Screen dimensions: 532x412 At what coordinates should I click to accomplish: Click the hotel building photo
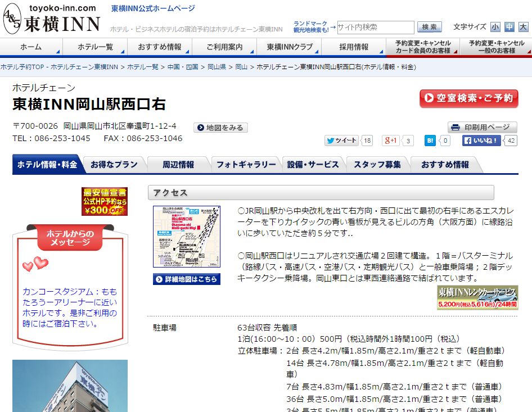coord(70,386)
